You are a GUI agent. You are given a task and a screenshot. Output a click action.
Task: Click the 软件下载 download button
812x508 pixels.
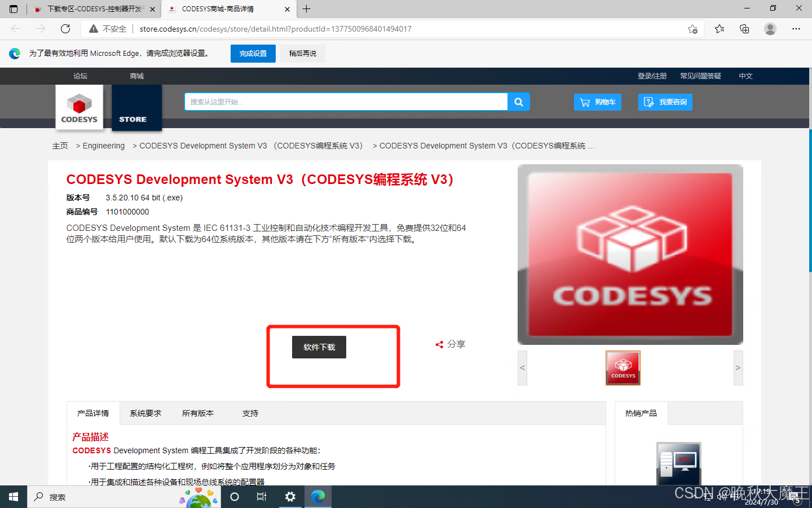[319, 347]
